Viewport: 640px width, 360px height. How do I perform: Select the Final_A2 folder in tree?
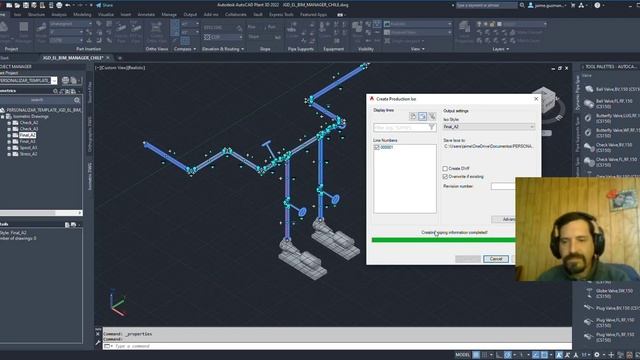[x=28, y=135]
